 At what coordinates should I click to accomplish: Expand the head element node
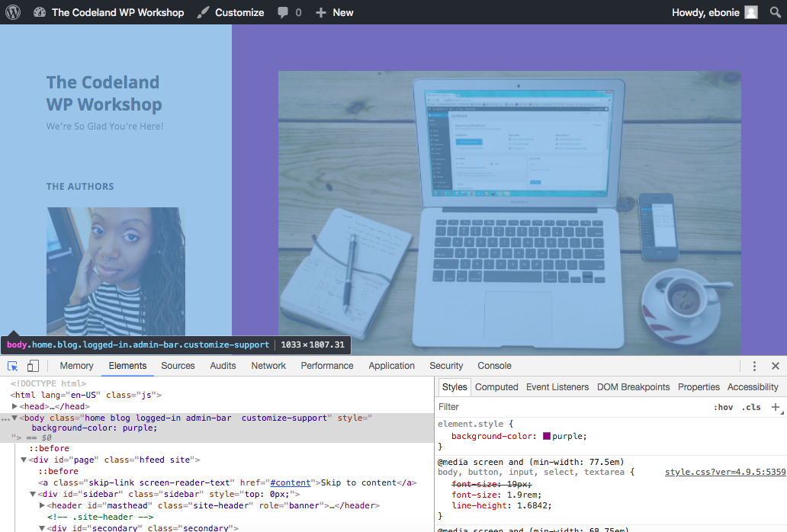[x=15, y=406]
